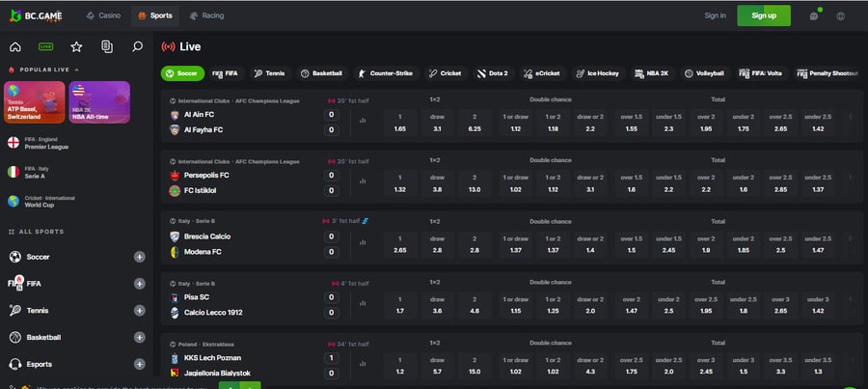Screen dimensions: 868x389
Task: Click the tennis racket icon in All Sports
Action: 15,311
